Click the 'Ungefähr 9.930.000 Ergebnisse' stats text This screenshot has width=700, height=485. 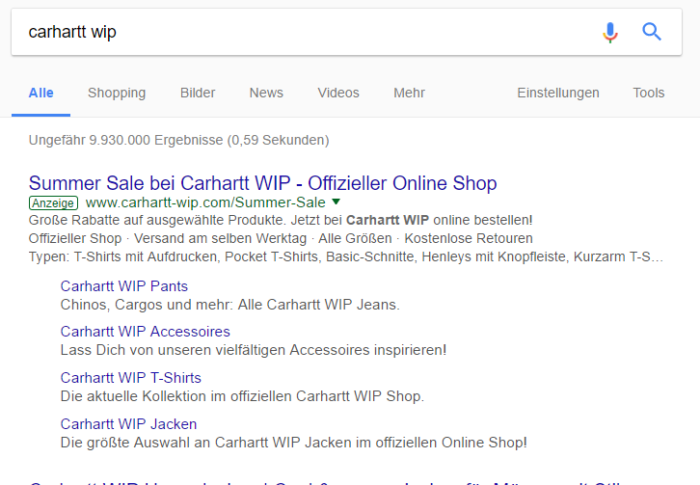click(179, 140)
